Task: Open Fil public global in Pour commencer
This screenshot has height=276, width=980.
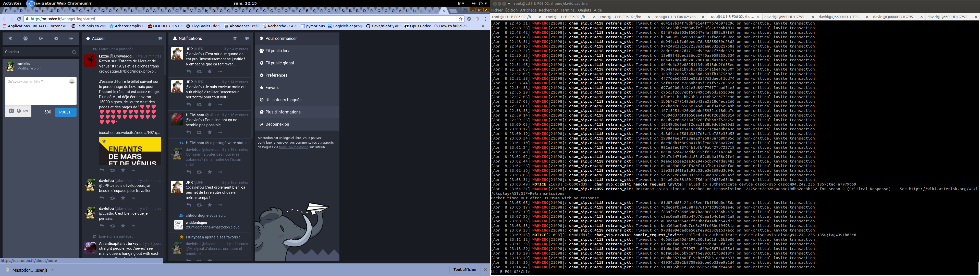Action: coord(297,63)
